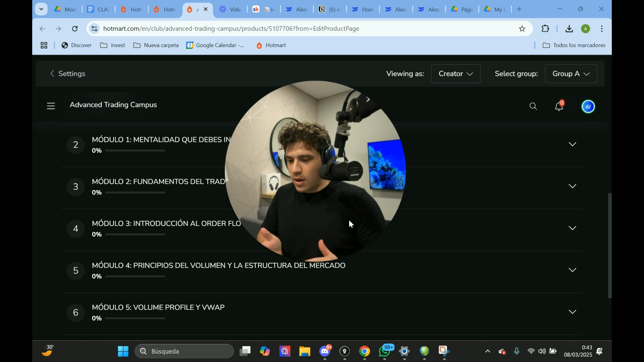The width and height of the screenshot is (644, 362).
Task: Switch to the Notion '(6)' tab
Action: coord(330,9)
